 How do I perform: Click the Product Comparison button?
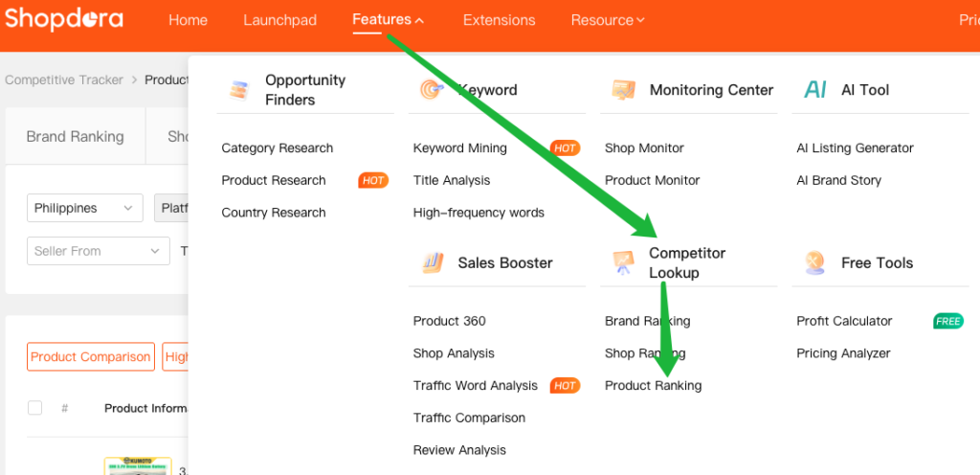click(90, 356)
